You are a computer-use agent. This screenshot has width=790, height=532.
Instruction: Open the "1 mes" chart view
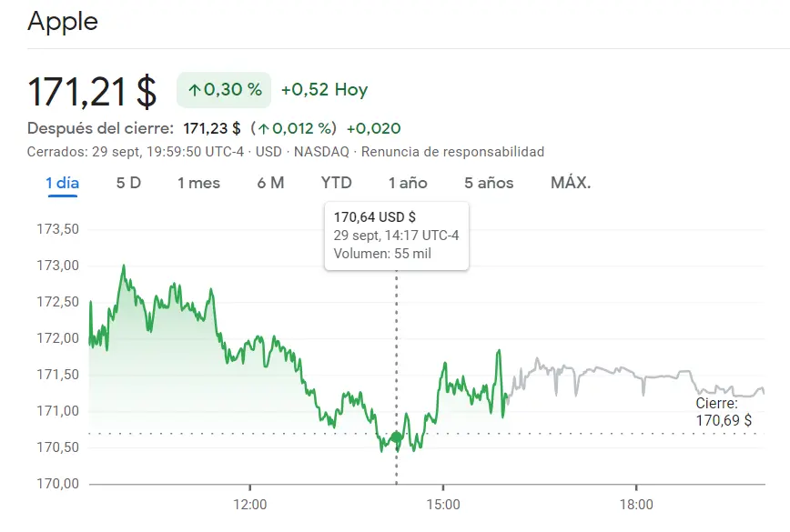tap(197, 183)
